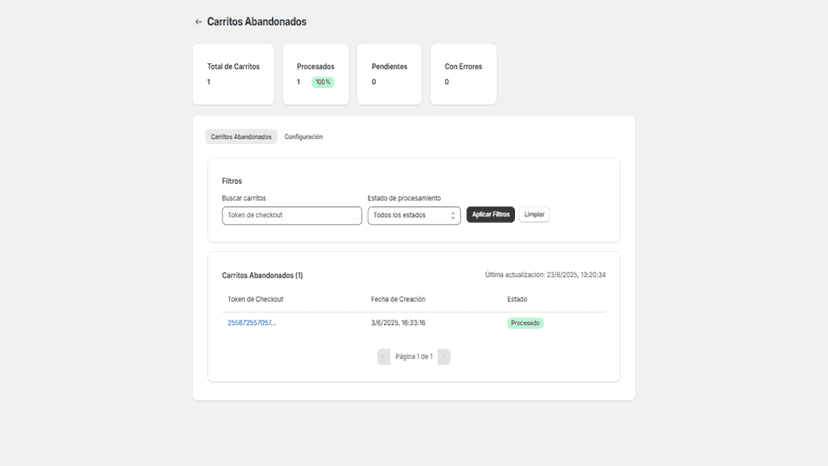Apply filters with Aplicar Filtros button
Viewport: 828px width, 466px height.
pos(491,215)
